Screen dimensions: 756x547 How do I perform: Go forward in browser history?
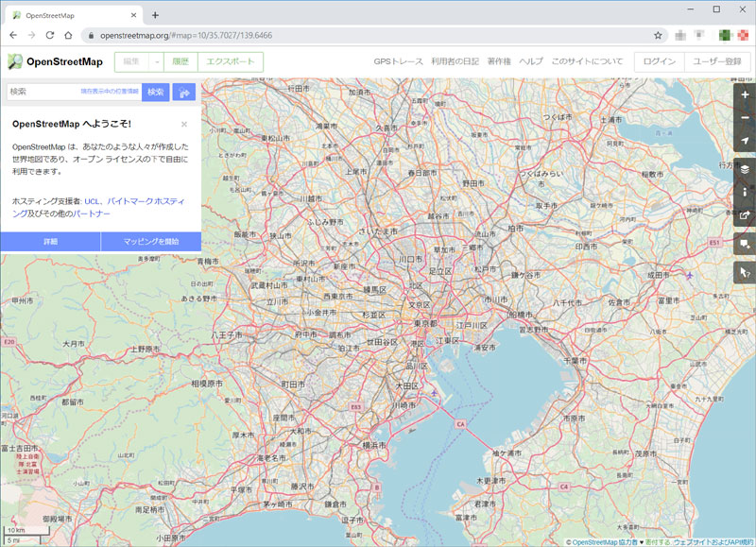[x=31, y=35]
